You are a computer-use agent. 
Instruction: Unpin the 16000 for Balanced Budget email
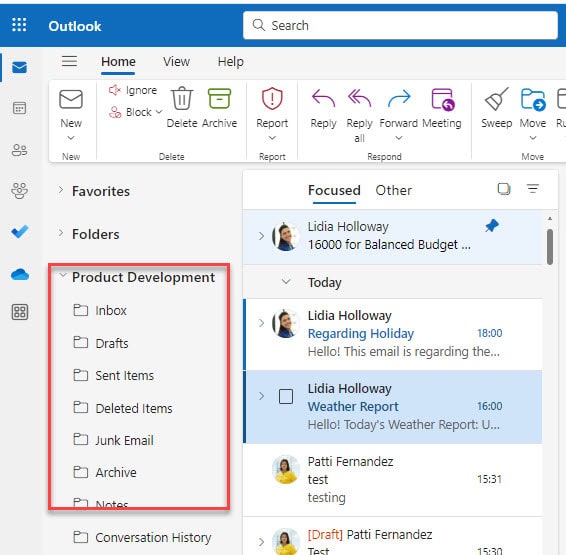(492, 226)
